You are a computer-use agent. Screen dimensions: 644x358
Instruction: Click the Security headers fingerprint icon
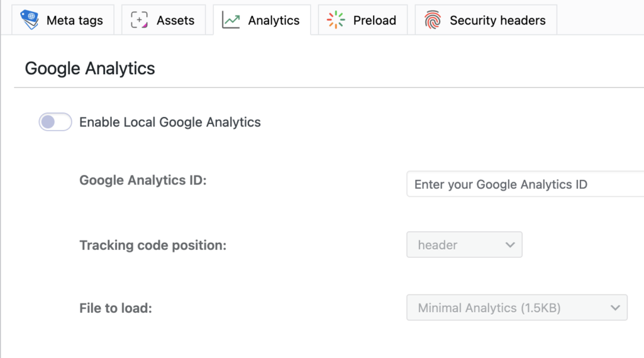point(433,20)
